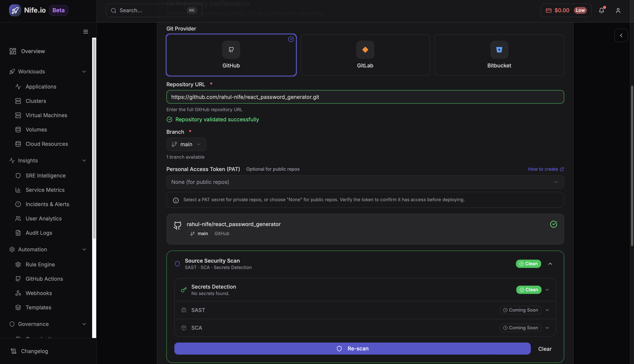634x364 pixels.
Task: Select GitHub as Git provider
Action: (231, 55)
